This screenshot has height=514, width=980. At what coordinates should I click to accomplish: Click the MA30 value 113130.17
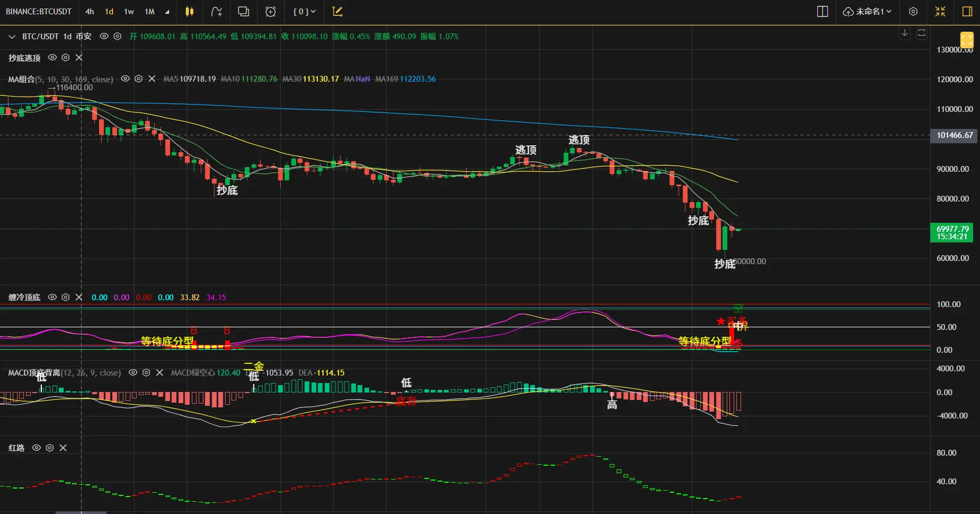pyautogui.click(x=321, y=79)
